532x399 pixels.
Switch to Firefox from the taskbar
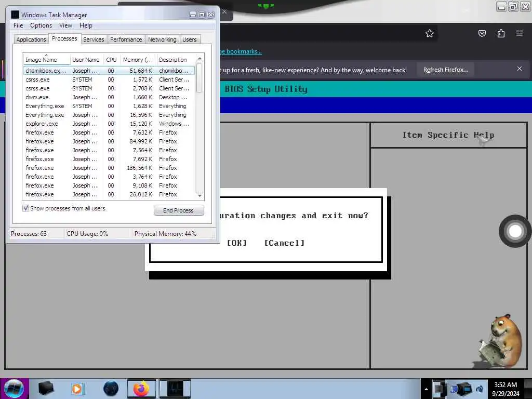click(141, 389)
